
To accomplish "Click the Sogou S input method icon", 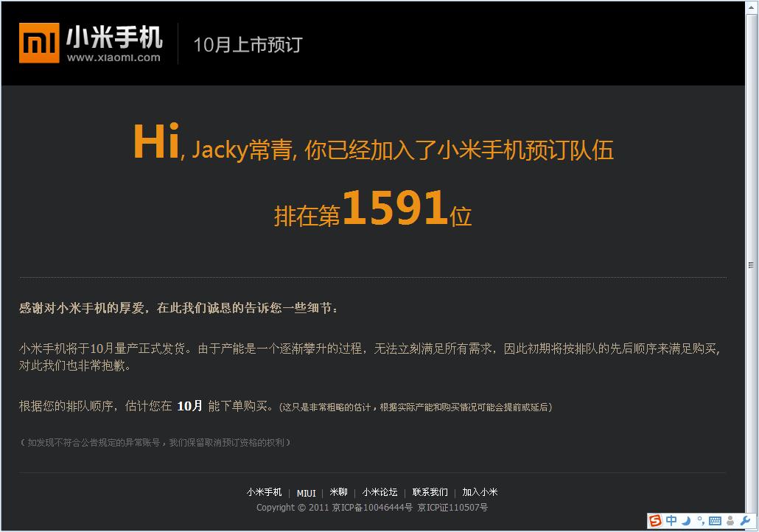I will [x=655, y=520].
